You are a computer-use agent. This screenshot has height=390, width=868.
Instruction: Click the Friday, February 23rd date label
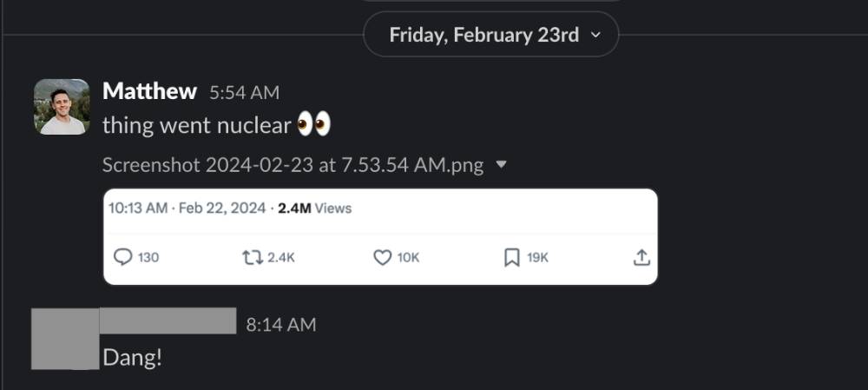tap(483, 36)
